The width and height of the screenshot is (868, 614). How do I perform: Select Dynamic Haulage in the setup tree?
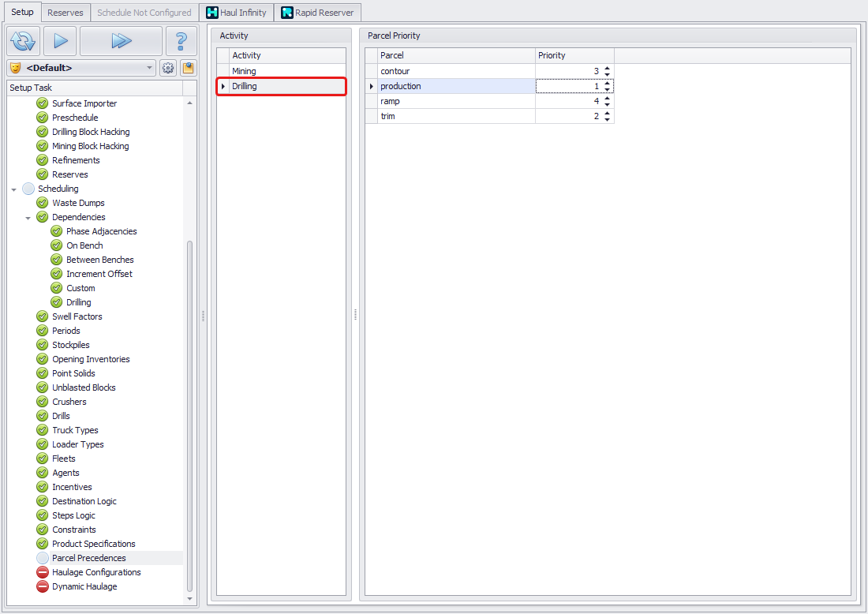pyautogui.click(x=84, y=586)
